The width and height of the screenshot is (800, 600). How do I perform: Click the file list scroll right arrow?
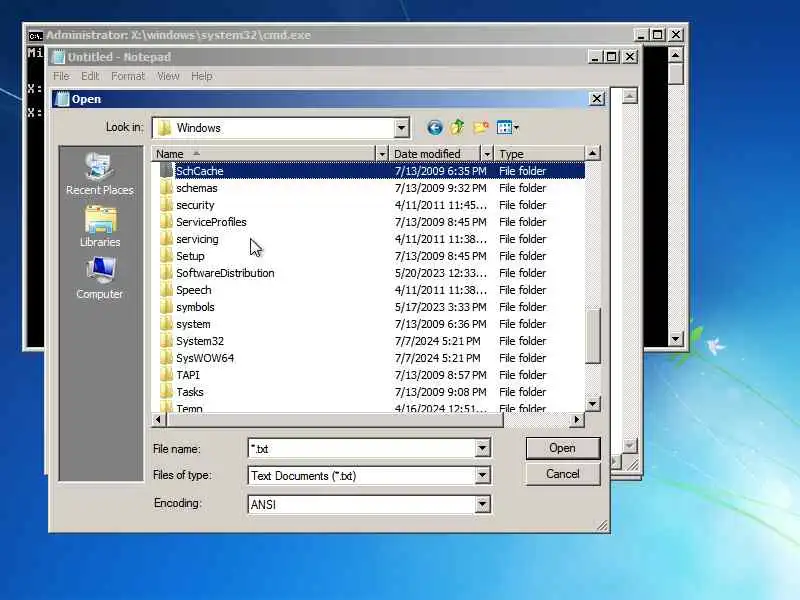point(577,419)
